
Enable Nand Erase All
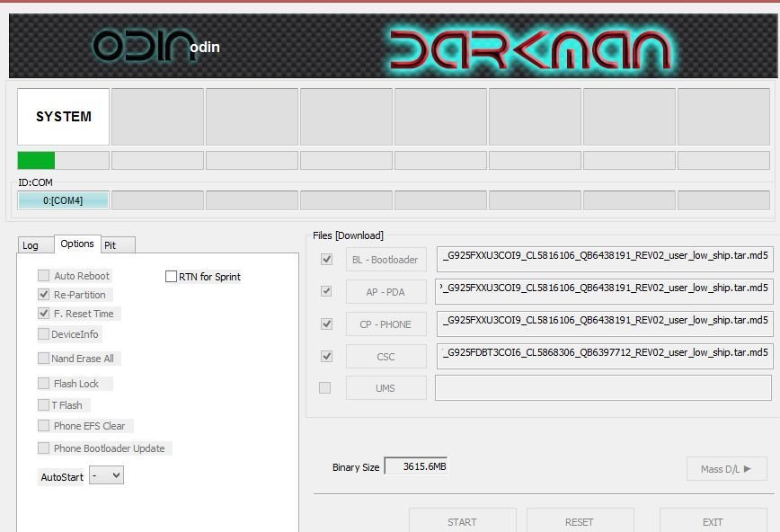(x=44, y=359)
